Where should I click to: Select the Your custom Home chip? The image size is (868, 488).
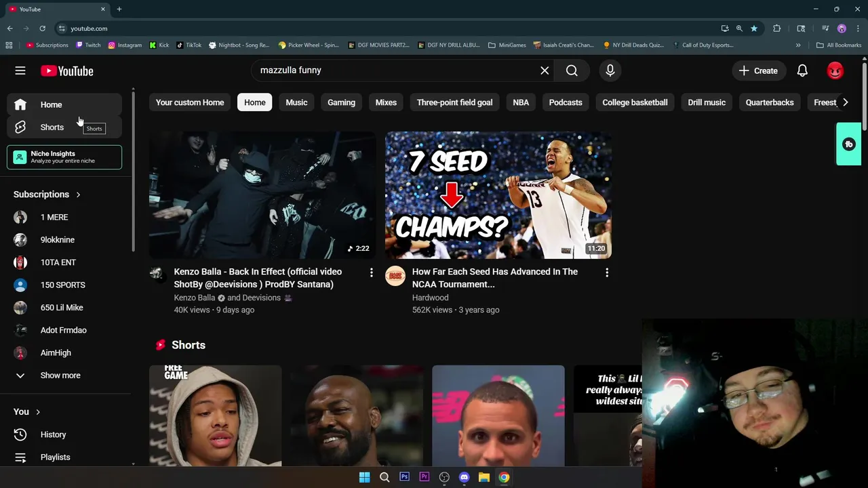click(x=190, y=102)
